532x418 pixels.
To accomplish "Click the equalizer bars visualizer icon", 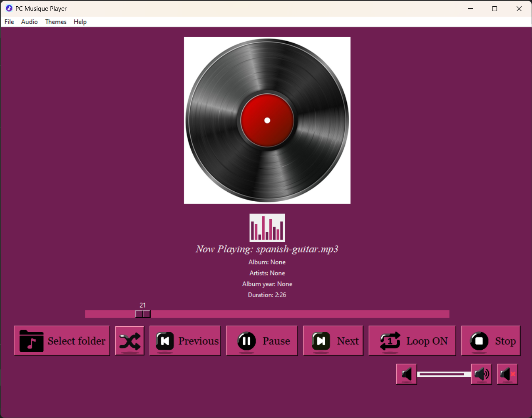I will [267, 228].
